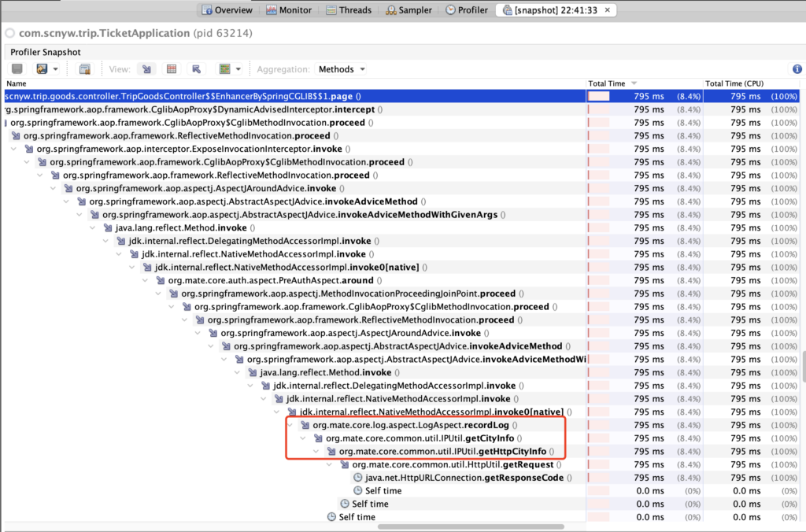Click the clock icon beside getResponseCode
This screenshot has height=532, width=806.
click(358, 478)
